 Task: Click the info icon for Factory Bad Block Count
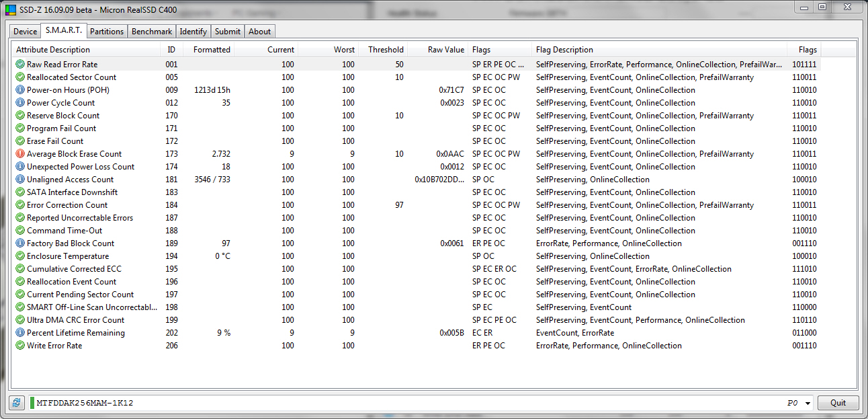pyautogui.click(x=20, y=243)
